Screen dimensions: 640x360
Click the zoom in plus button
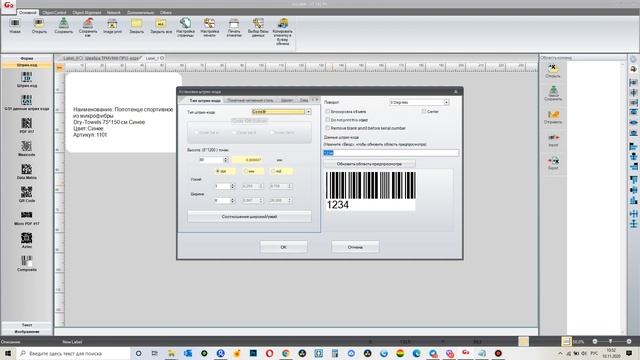click(629, 341)
